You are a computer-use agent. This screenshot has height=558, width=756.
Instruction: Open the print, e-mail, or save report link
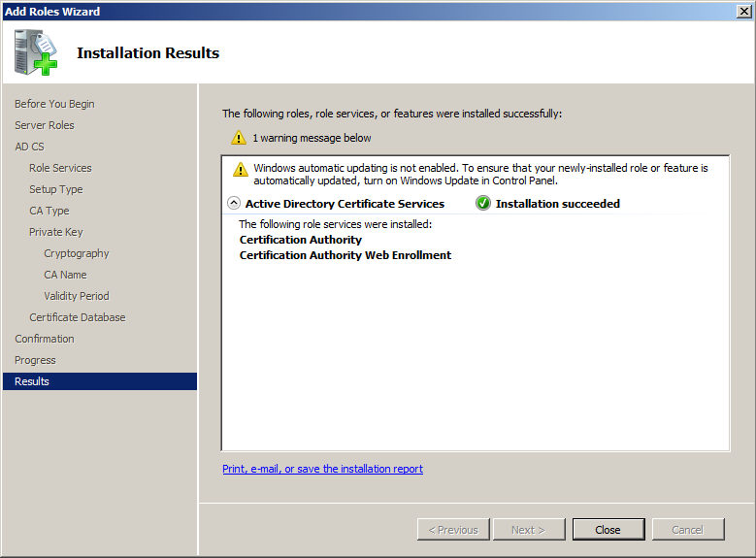pyautogui.click(x=322, y=469)
